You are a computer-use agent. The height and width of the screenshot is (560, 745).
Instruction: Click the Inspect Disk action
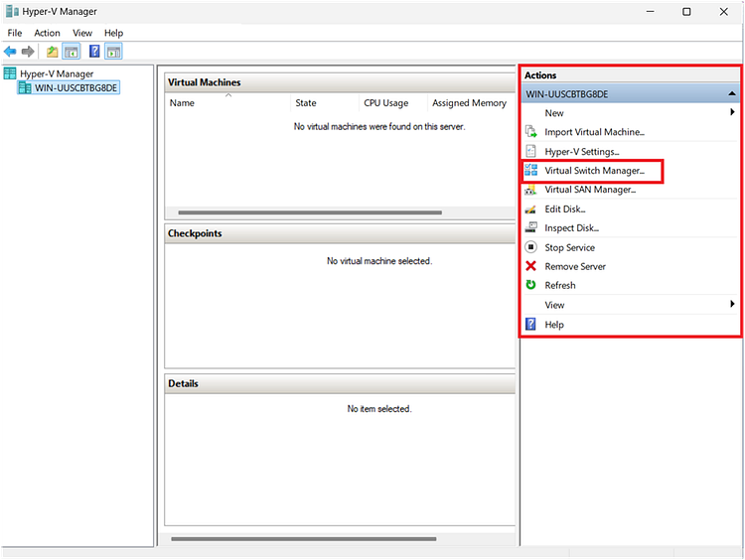pyautogui.click(x=571, y=228)
